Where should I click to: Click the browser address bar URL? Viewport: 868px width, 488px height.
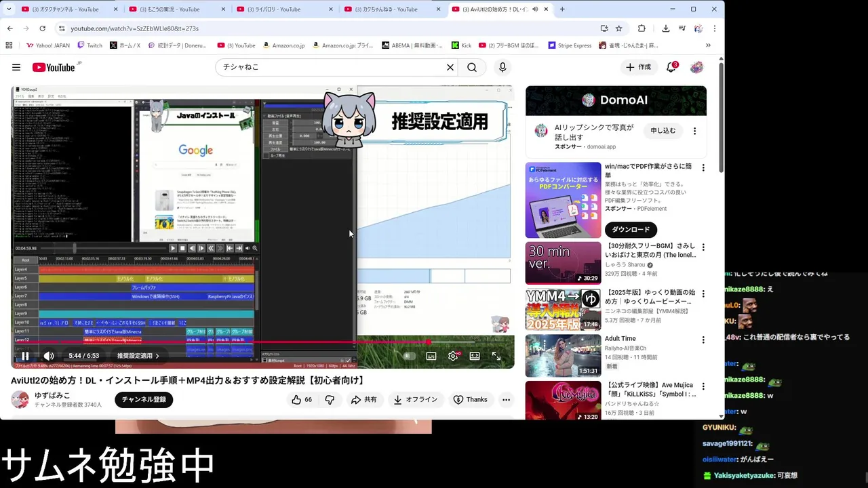pos(134,28)
